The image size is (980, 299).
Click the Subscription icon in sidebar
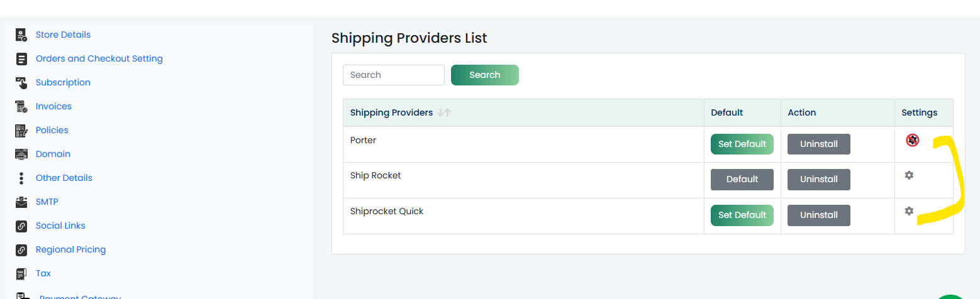pyautogui.click(x=21, y=82)
